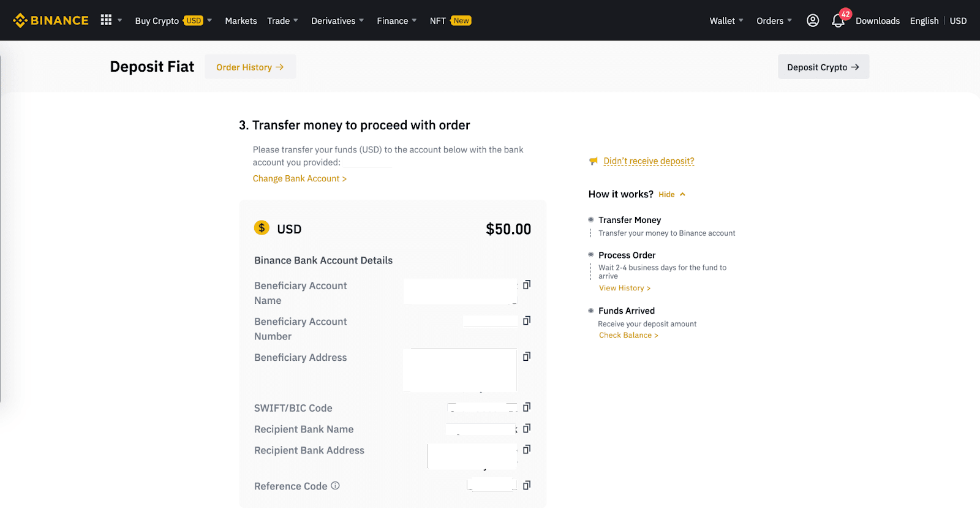Expand the Wallet dropdown
The height and width of the screenshot is (525, 980).
point(726,21)
